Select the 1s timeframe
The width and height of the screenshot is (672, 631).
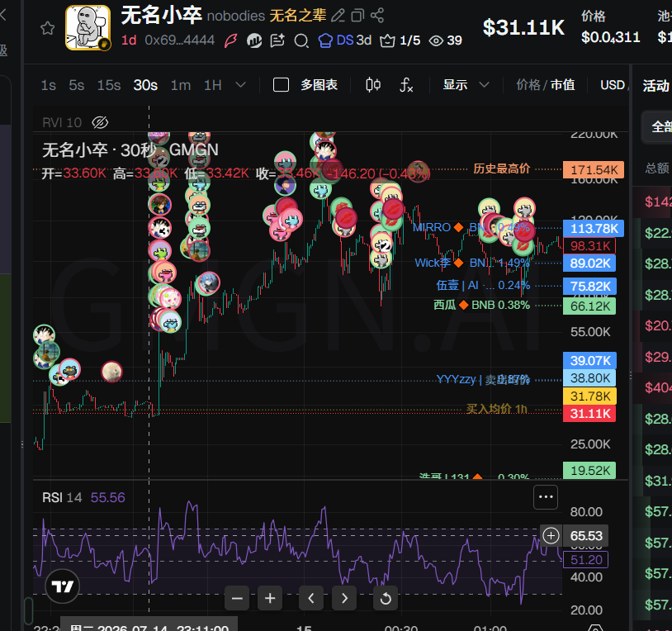click(x=49, y=85)
